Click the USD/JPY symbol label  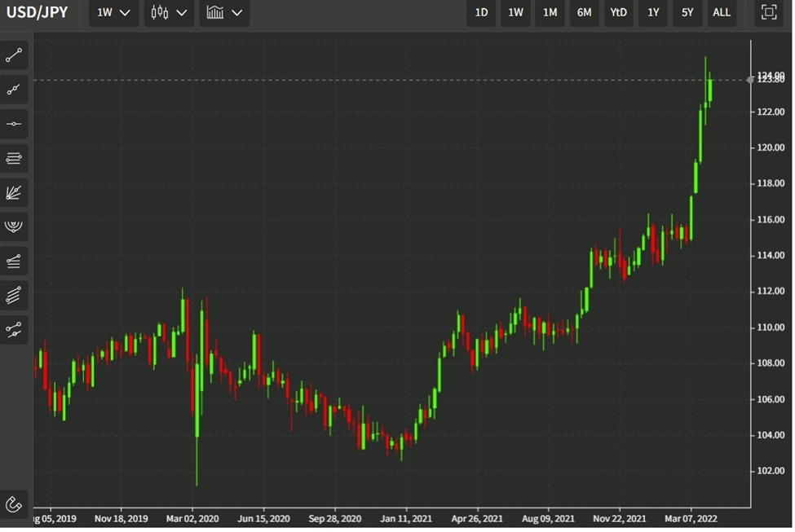[38, 11]
